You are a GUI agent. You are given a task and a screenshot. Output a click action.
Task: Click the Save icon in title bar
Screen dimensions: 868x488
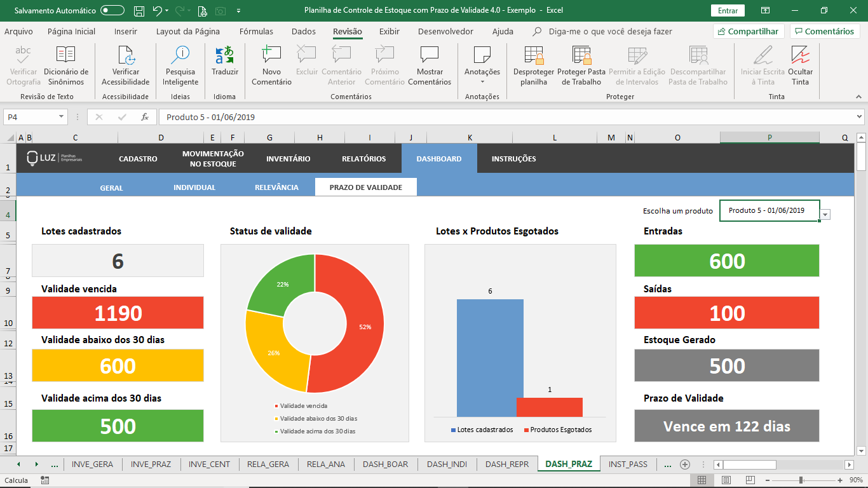pyautogui.click(x=139, y=11)
